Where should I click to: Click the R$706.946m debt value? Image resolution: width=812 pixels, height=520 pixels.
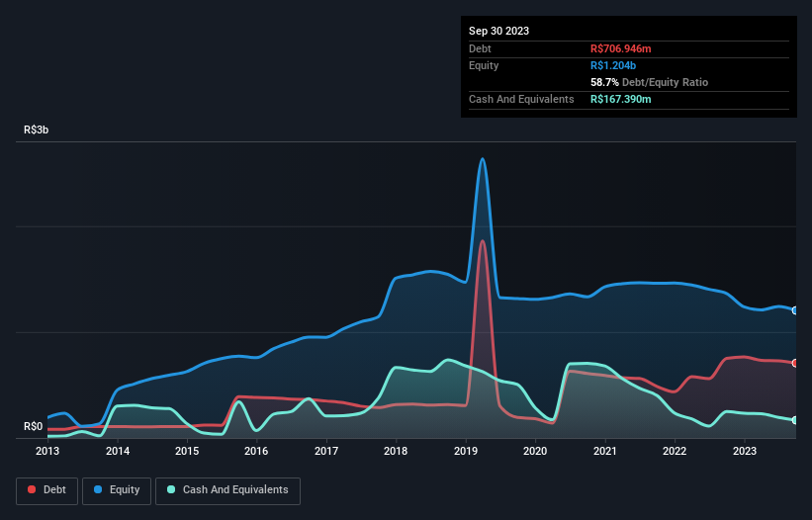[x=620, y=48]
